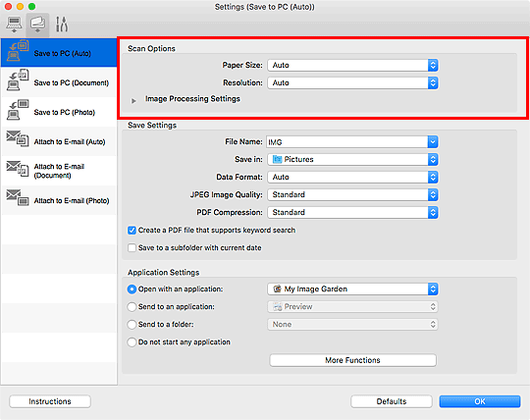Click the disabled Preview application dropdown
This screenshot has height=420, width=530.
[x=353, y=307]
